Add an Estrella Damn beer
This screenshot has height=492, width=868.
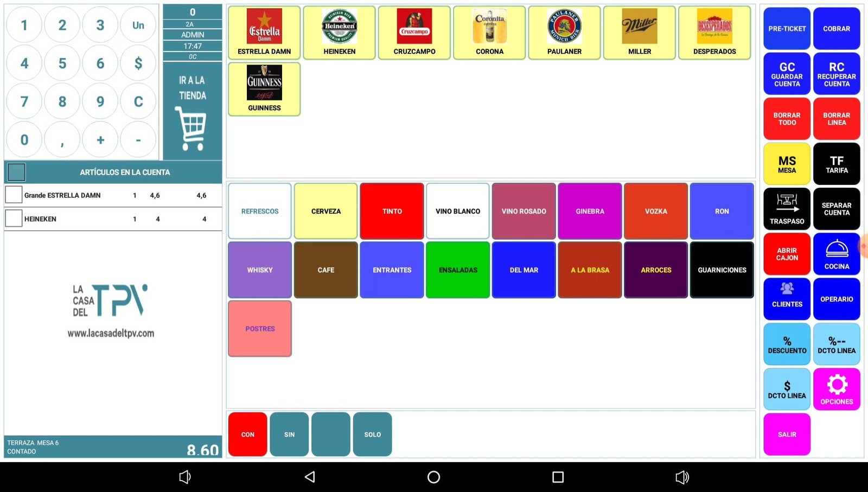(264, 33)
